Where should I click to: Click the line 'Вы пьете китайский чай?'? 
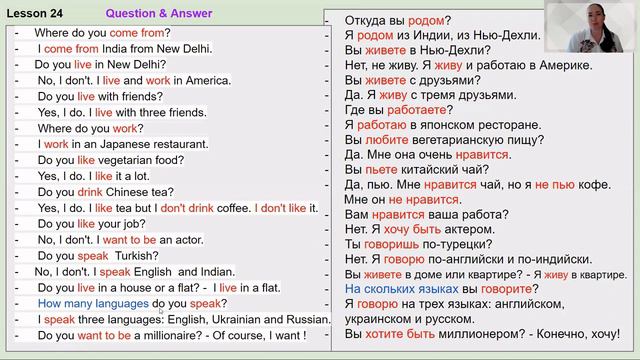click(417, 169)
